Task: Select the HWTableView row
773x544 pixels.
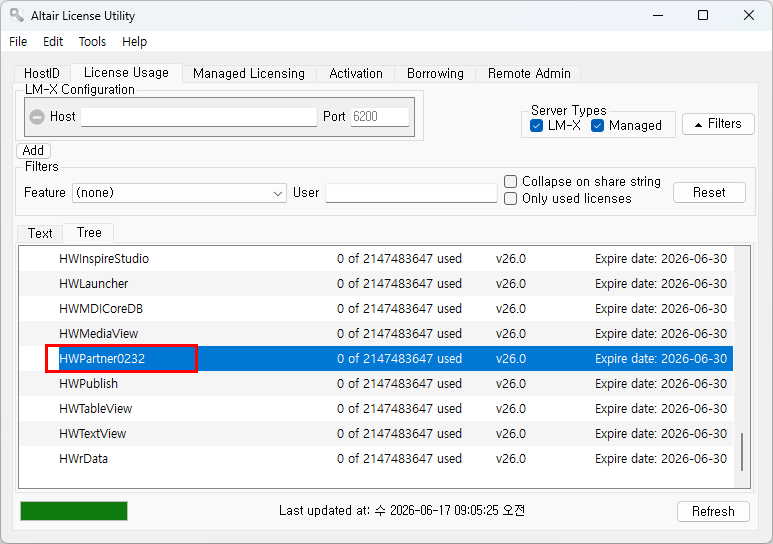Action: 376,409
